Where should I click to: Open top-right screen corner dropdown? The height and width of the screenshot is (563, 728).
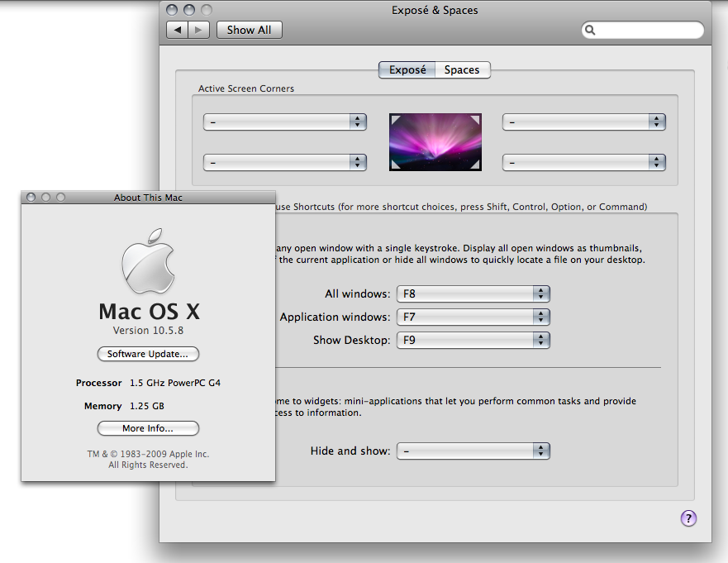click(584, 122)
